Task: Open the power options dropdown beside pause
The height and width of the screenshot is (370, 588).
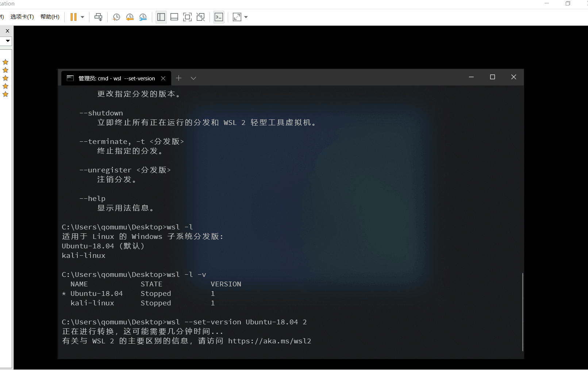Action: click(x=82, y=17)
